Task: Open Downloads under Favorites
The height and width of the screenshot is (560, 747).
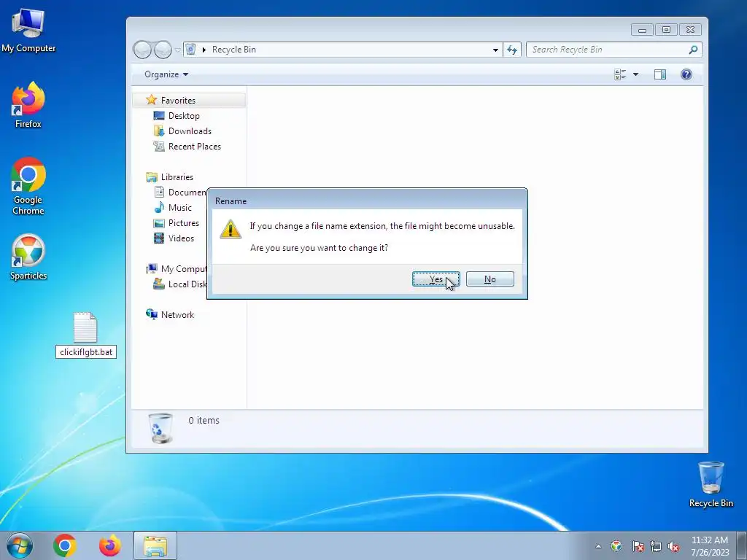Action: [190, 131]
